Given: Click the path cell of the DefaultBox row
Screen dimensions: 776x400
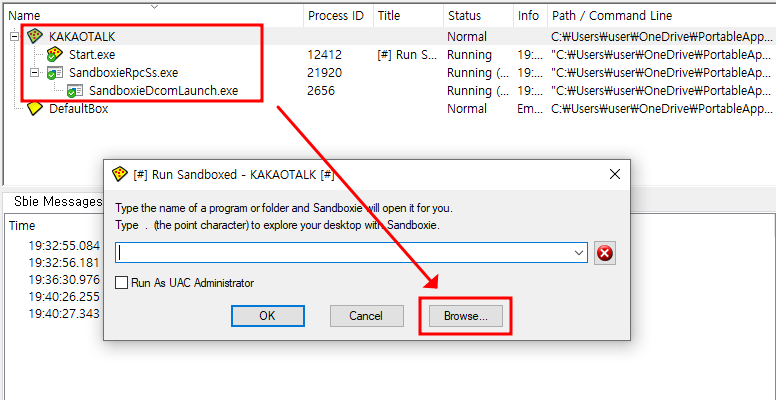Looking at the screenshot, I should (662, 109).
